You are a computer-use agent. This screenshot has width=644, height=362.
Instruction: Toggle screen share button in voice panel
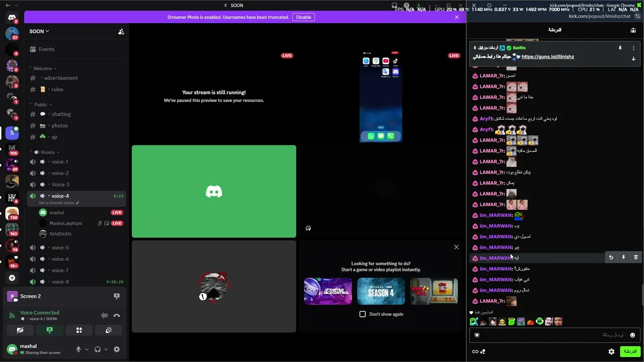click(49, 330)
